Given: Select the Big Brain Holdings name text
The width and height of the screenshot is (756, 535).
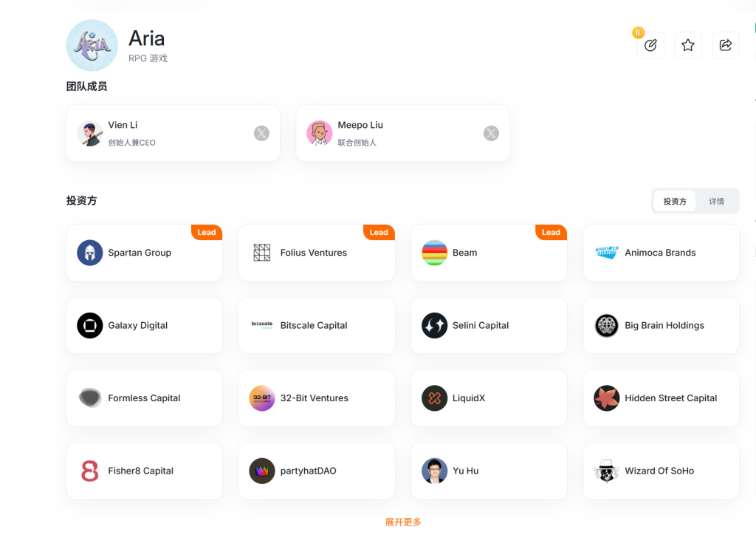Looking at the screenshot, I should (664, 326).
